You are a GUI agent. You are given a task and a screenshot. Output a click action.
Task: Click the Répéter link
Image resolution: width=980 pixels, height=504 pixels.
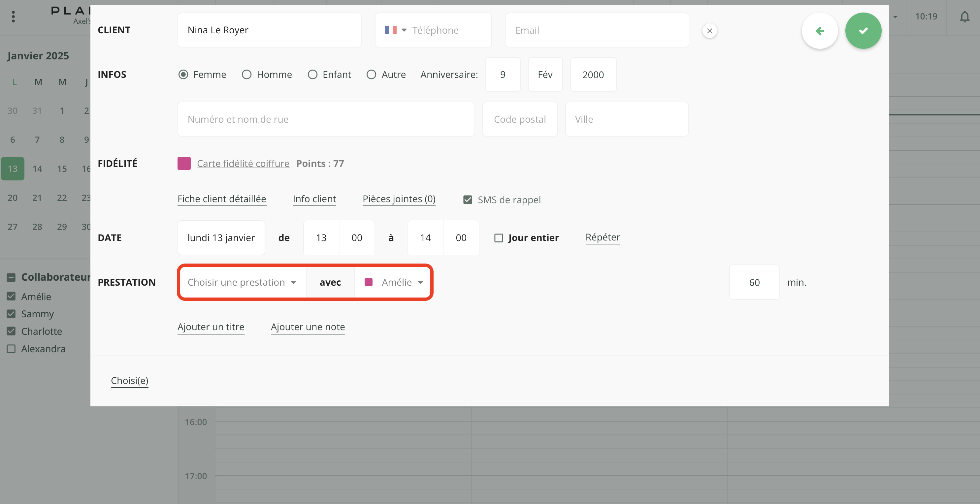pyautogui.click(x=602, y=237)
